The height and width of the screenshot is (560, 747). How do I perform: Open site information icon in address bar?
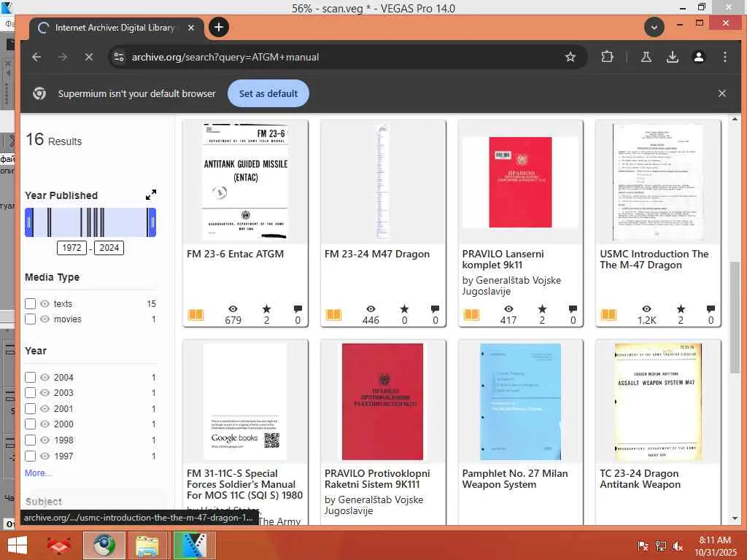[x=119, y=57]
